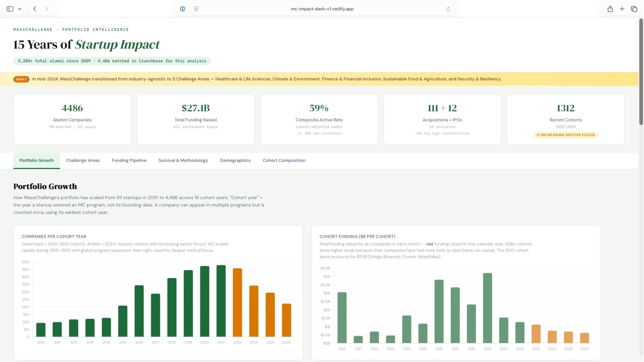Open the sidebar options dropdown chevron

pyautogui.click(x=20, y=9)
